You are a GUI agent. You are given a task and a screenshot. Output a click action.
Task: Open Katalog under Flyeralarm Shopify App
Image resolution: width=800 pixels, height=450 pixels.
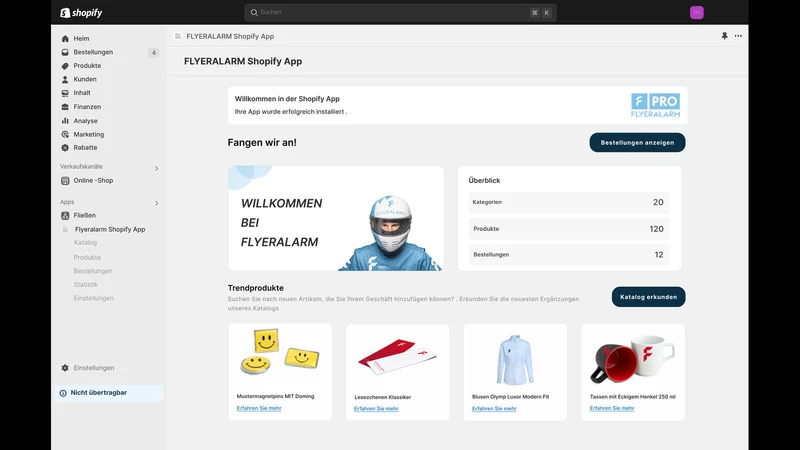[x=85, y=242]
